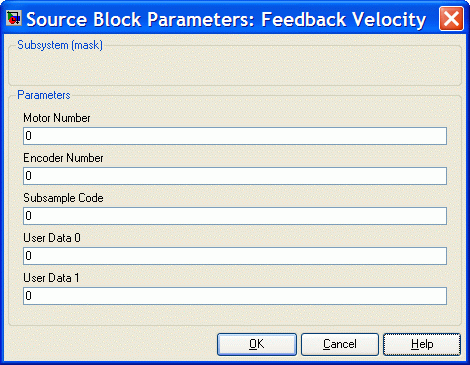
Task: Confirm settings with the OK button
Action: click(257, 344)
